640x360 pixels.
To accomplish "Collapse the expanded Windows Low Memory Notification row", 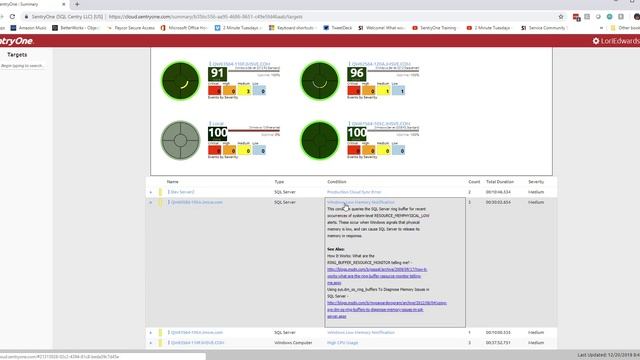I will coord(151,202).
